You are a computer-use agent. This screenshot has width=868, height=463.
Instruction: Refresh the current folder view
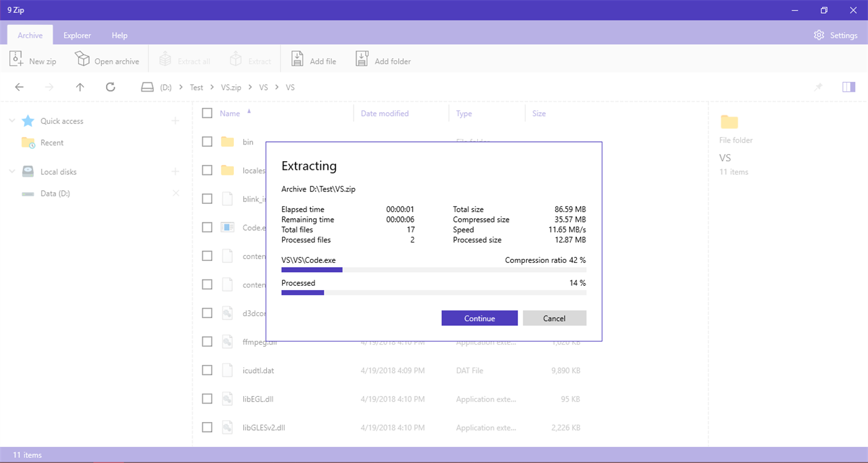click(x=110, y=87)
